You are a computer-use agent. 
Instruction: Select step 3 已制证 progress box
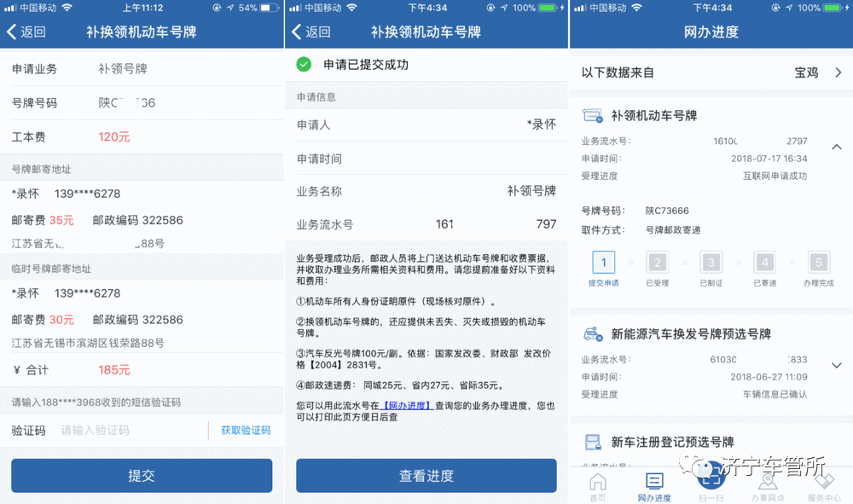pyautogui.click(x=711, y=263)
